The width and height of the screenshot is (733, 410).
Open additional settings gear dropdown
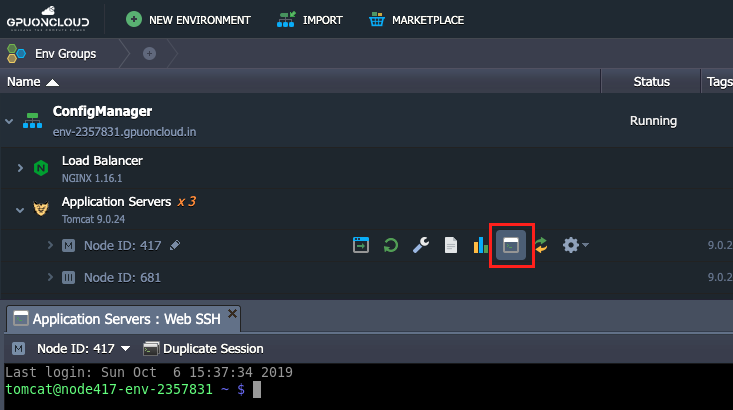[574, 245]
